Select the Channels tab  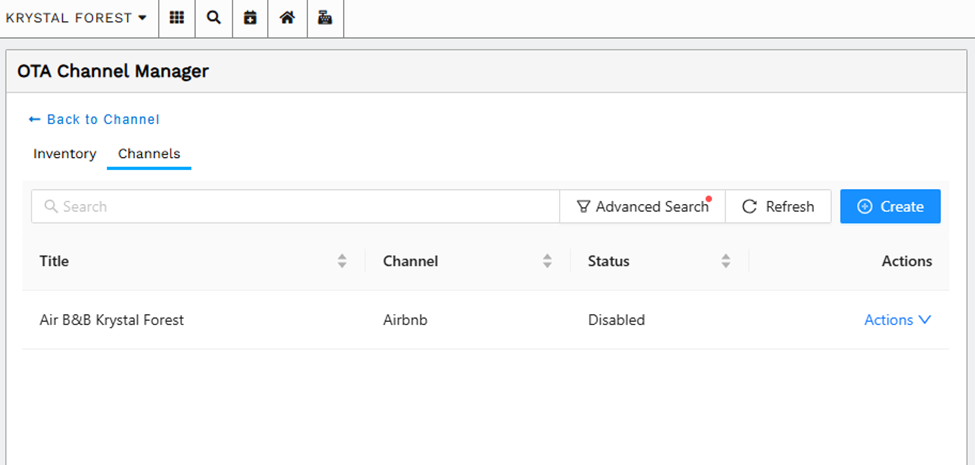coord(149,154)
